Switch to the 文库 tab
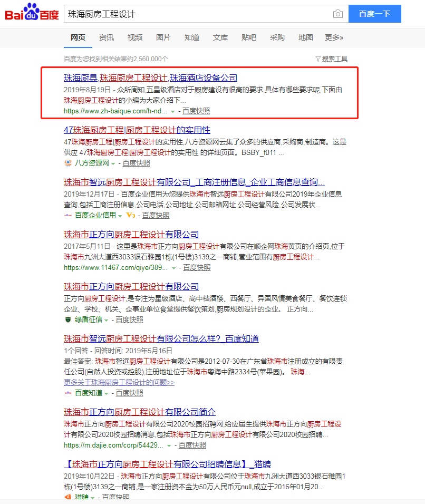This screenshot has height=504, width=425. click(220, 37)
